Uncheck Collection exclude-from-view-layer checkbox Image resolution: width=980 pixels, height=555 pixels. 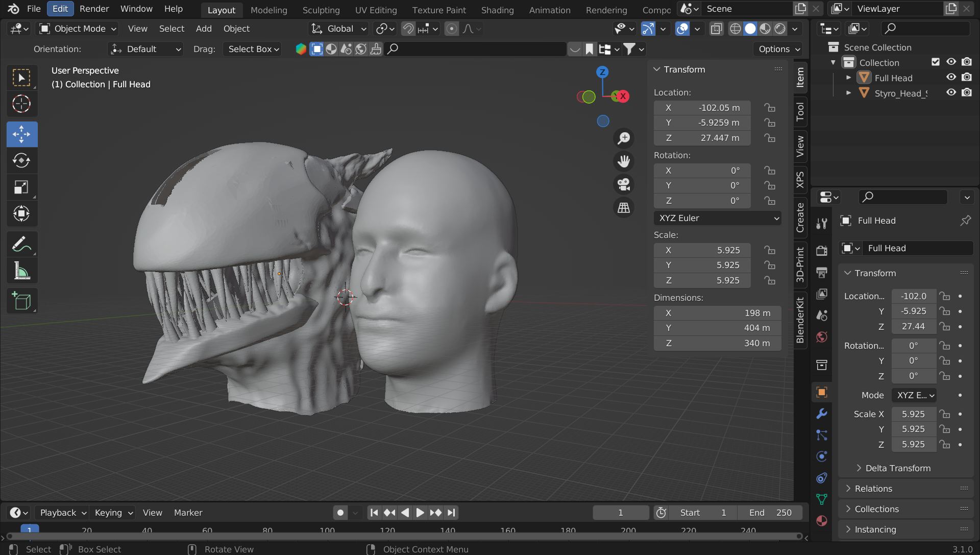pyautogui.click(x=936, y=62)
